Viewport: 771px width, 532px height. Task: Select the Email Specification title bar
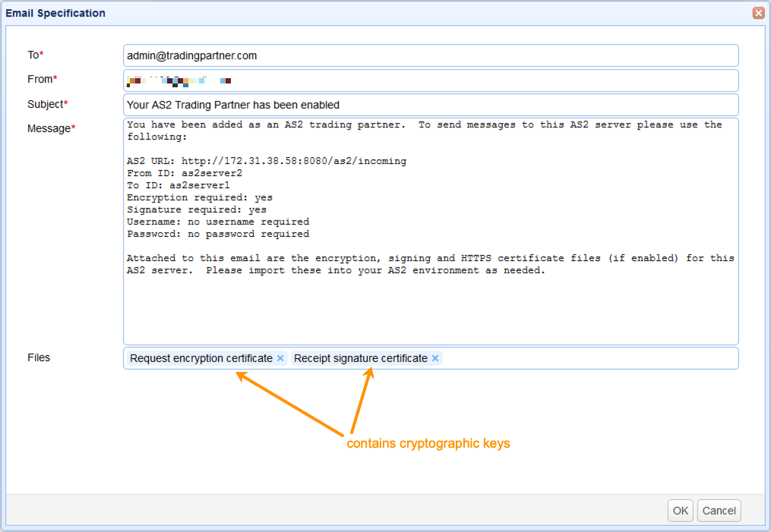55,12
